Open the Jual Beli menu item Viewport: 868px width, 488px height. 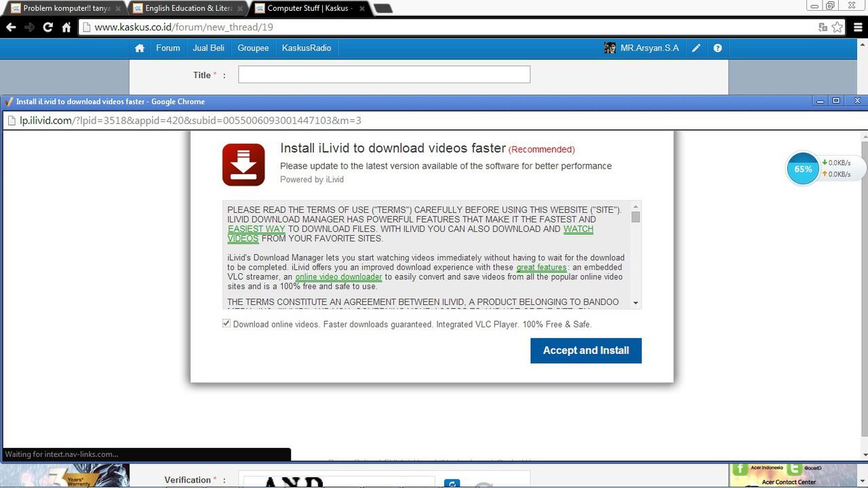[x=208, y=48]
